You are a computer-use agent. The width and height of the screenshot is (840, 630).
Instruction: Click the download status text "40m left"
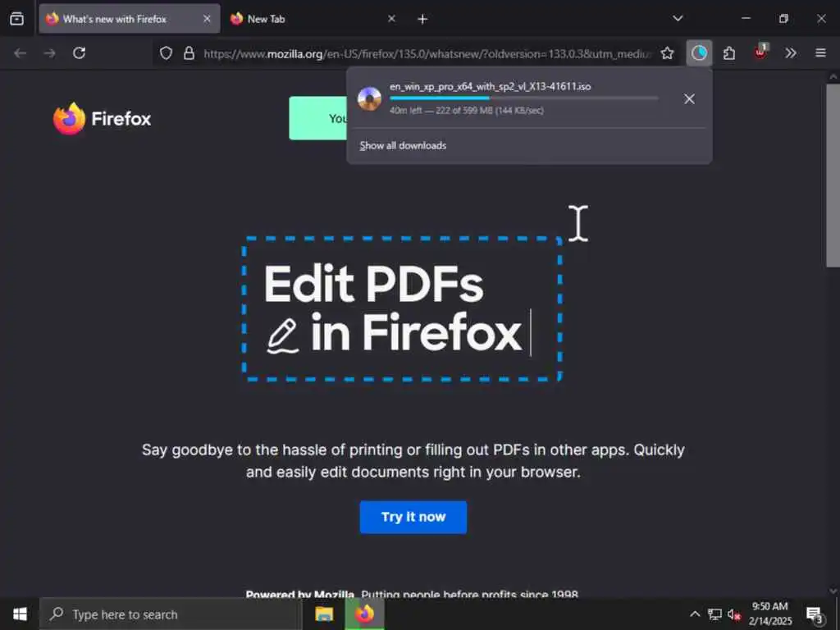(405, 111)
